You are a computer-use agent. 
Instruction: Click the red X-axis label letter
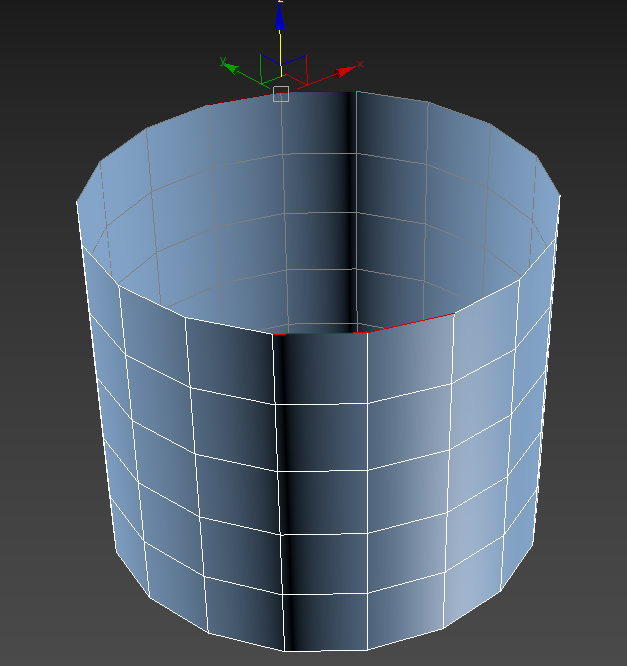[x=360, y=65]
